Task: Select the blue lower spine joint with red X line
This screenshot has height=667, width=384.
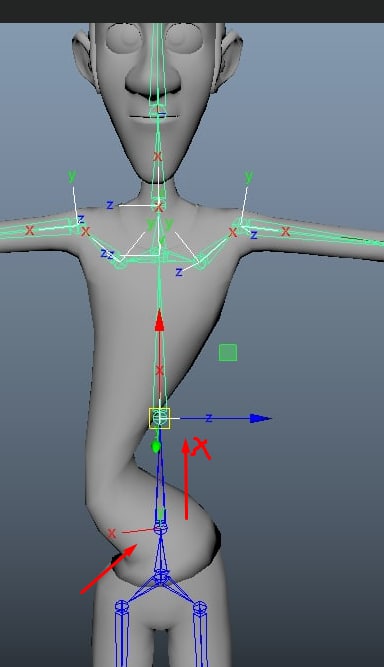Action: point(160,529)
